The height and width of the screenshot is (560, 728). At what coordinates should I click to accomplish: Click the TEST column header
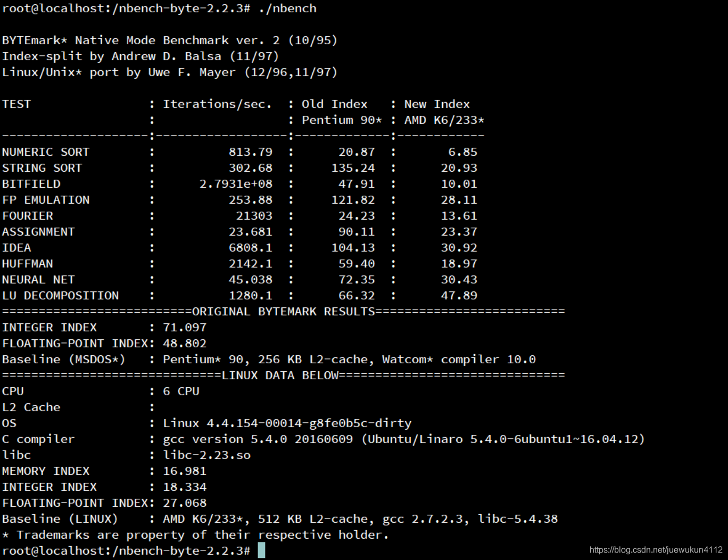16,104
